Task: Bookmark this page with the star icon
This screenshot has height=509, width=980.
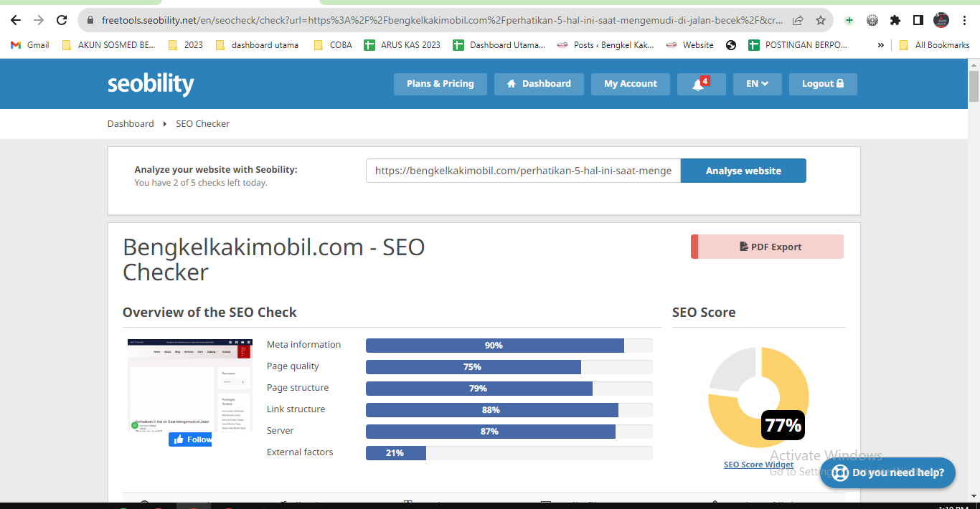Action: (821, 20)
